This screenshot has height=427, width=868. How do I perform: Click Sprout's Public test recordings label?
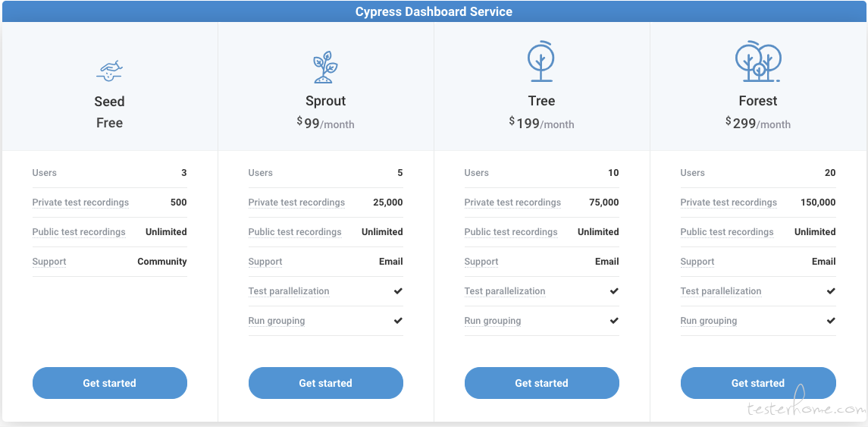pyautogui.click(x=294, y=232)
